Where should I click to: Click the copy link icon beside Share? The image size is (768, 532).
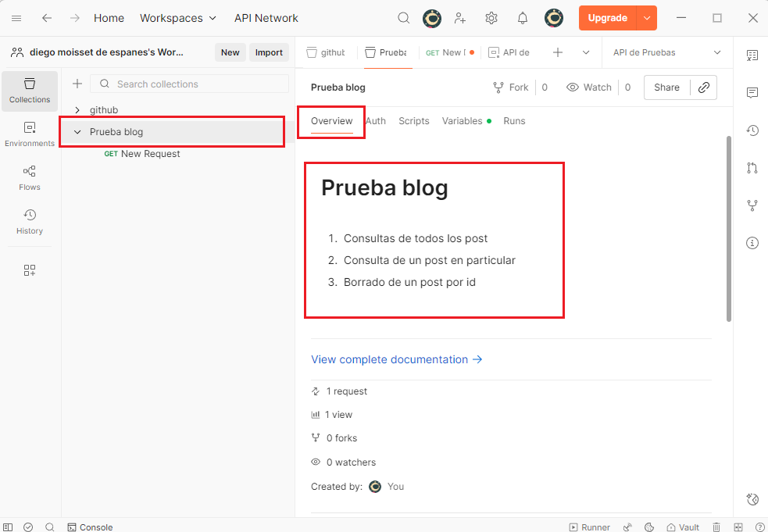click(703, 87)
